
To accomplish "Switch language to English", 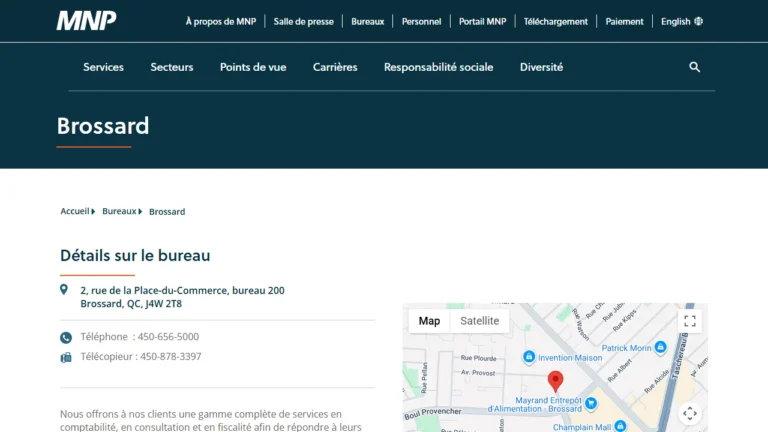I will (x=675, y=22).
